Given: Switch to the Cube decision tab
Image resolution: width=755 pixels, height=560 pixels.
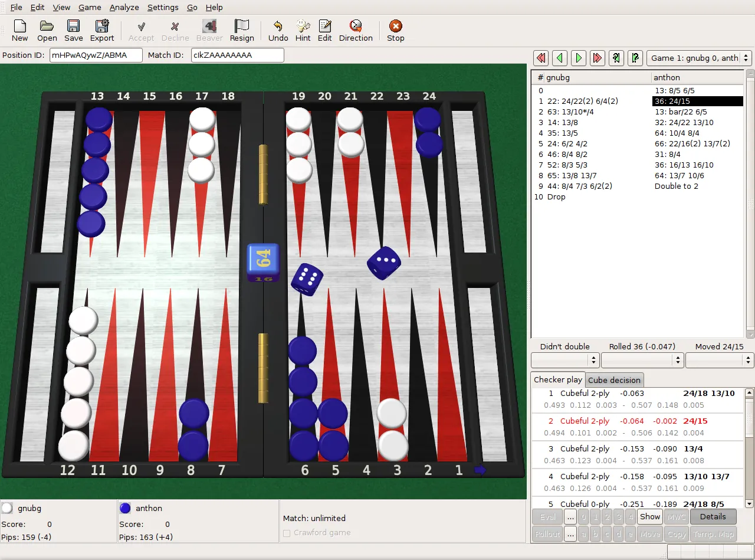Looking at the screenshot, I should (x=614, y=380).
